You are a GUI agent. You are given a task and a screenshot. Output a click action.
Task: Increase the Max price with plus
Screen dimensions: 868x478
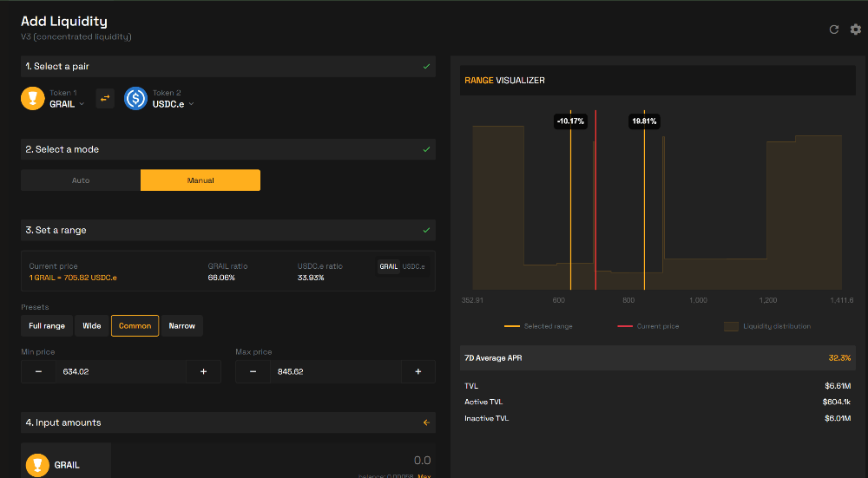tap(418, 372)
